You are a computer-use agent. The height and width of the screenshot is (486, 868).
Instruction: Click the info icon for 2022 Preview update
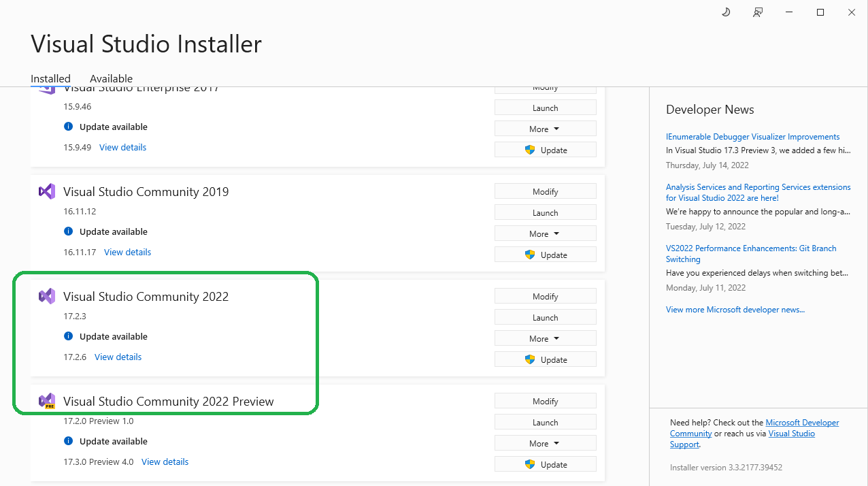[68, 441]
